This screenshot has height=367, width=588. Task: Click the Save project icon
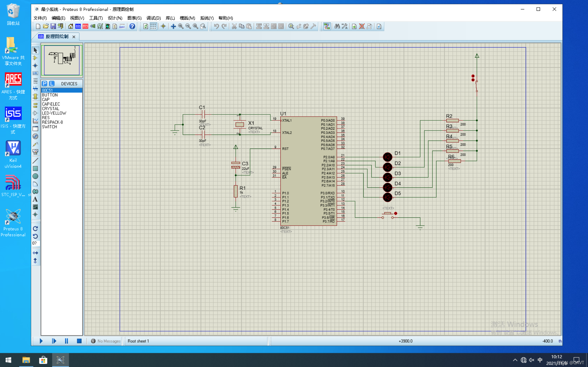click(53, 26)
